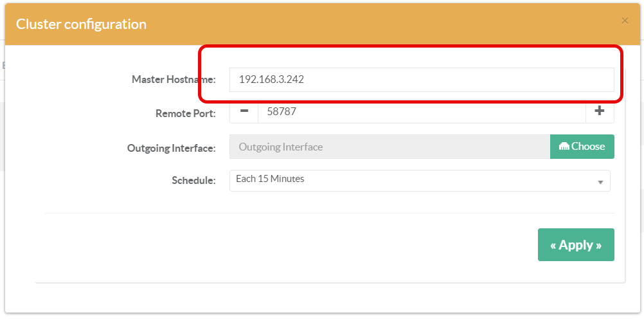Viewport: 644px width, 319px height.
Task: Close the Cluster configuration dialog
Action: (625, 21)
